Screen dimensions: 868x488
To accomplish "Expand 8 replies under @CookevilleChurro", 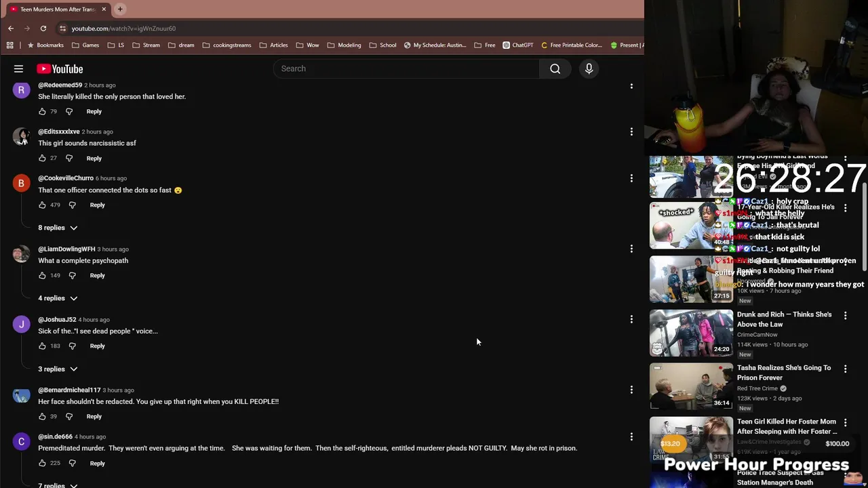I will pyautogui.click(x=58, y=228).
